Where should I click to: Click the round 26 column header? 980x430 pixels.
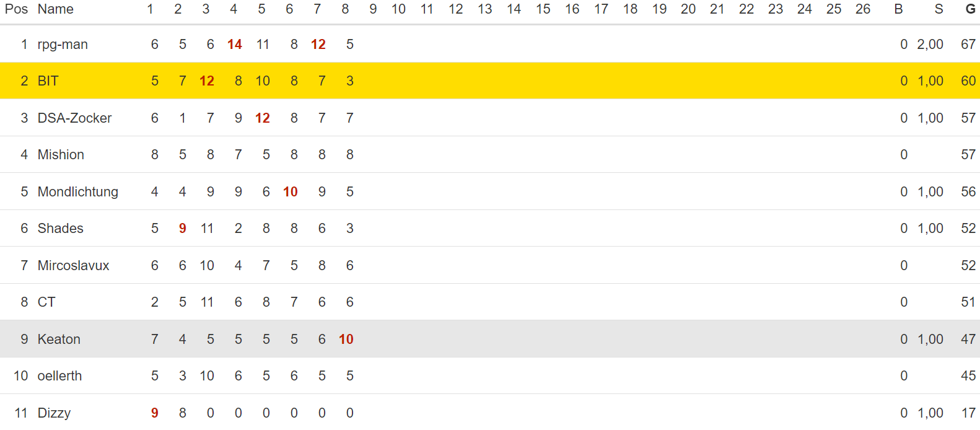click(x=863, y=9)
